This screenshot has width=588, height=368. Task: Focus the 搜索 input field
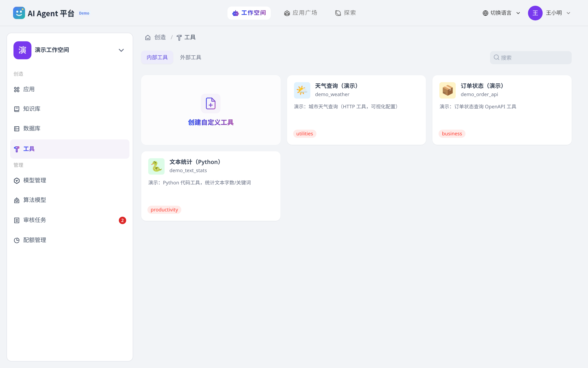tap(531, 58)
